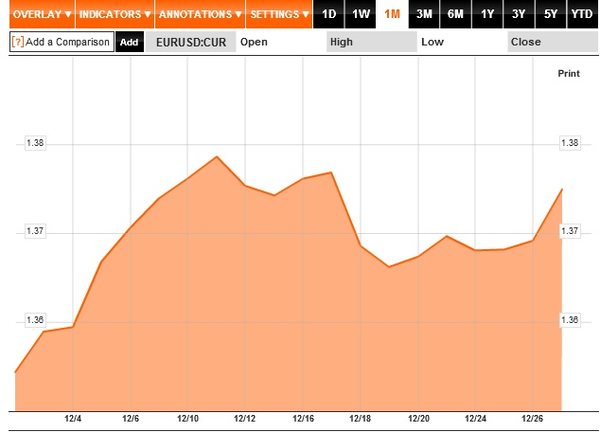The width and height of the screenshot is (600, 432).
Task: Select the YTD range tab
Action: (582, 14)
